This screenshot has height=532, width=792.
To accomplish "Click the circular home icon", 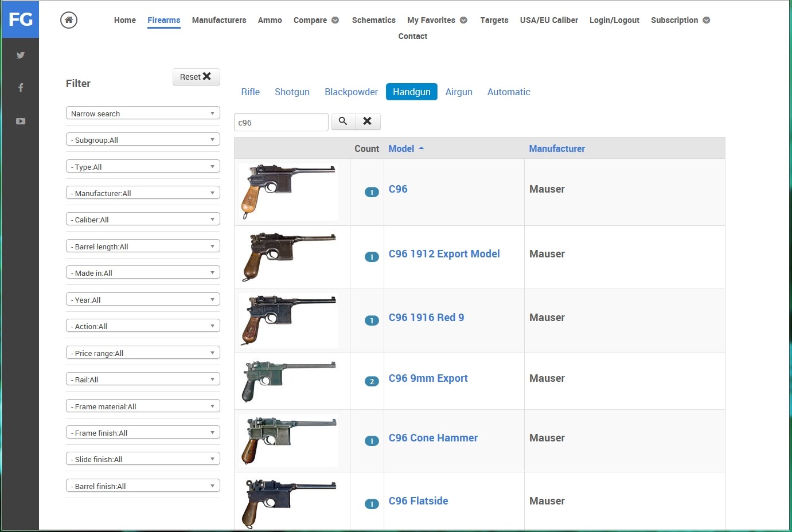I will (x=69, y=20).
